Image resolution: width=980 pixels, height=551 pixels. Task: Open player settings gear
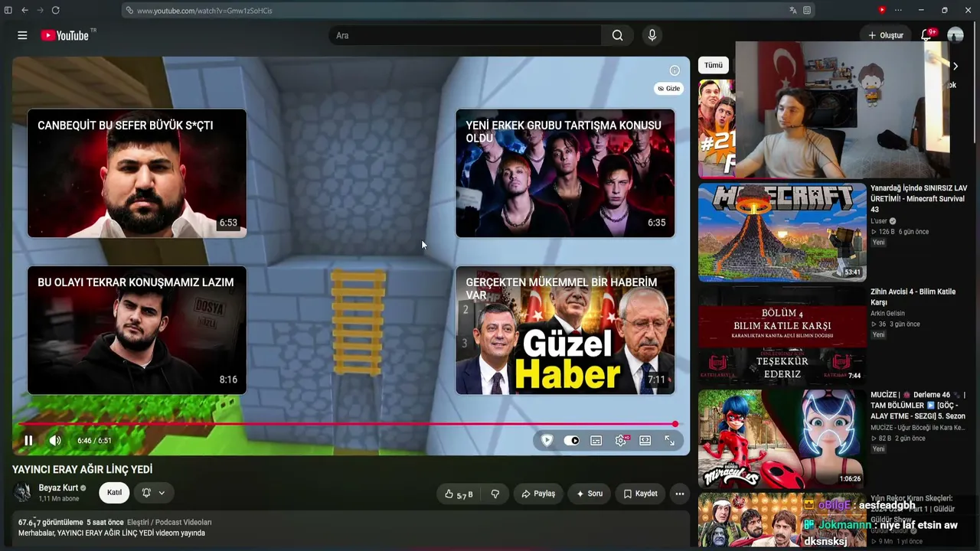(621, 440)
